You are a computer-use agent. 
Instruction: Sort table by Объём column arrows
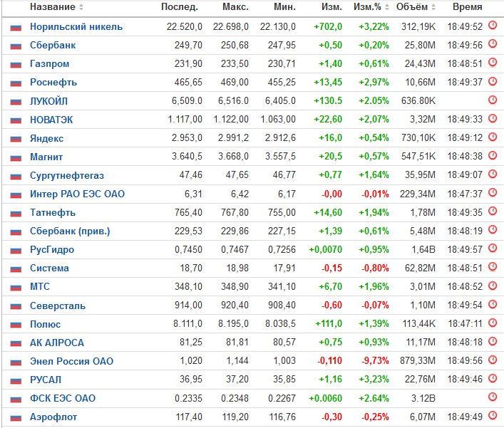433,6
